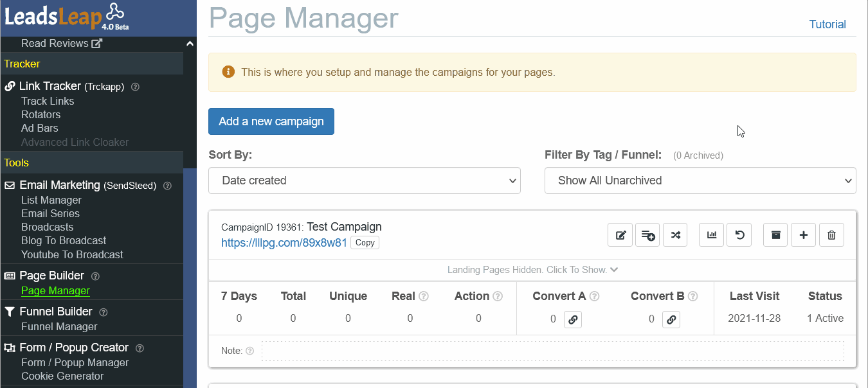Image resolution: width=868 pixels, height=388 pixels.
Task: Open Form / Popup Manager
Action: [x=75, y=362]
